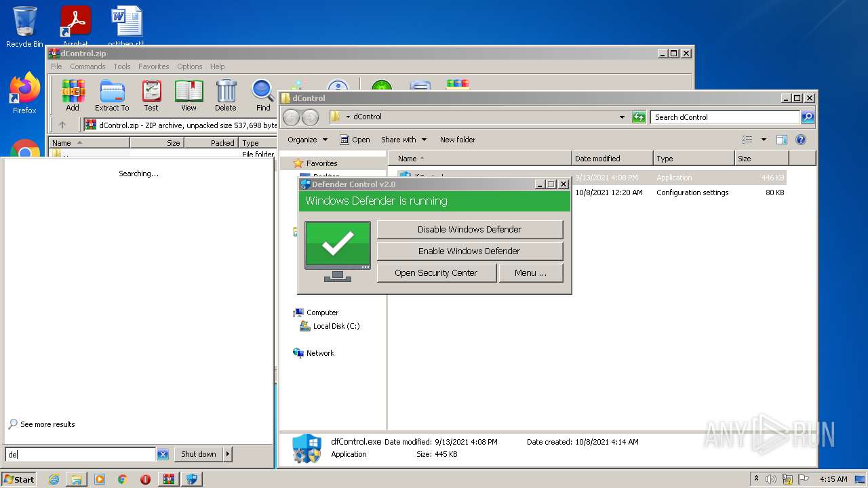The image size is (868, 488).
Task: Open Chrome from taskbar
Action: point(123,479)
